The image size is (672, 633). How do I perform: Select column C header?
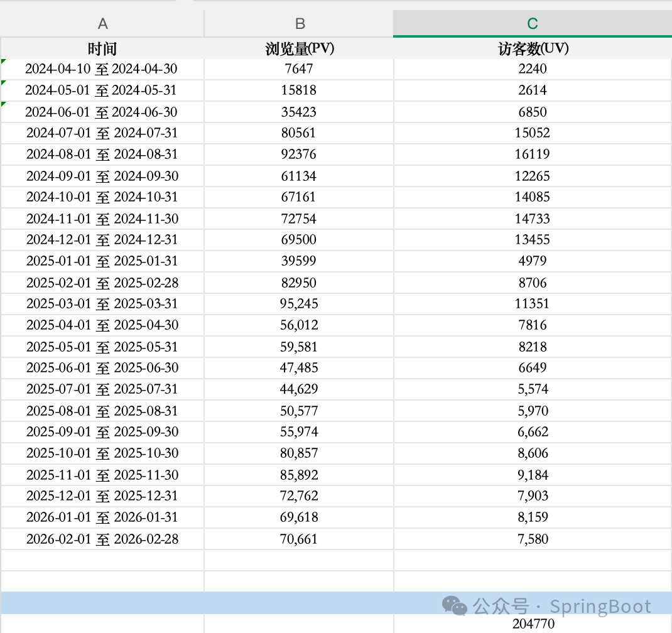533,24
